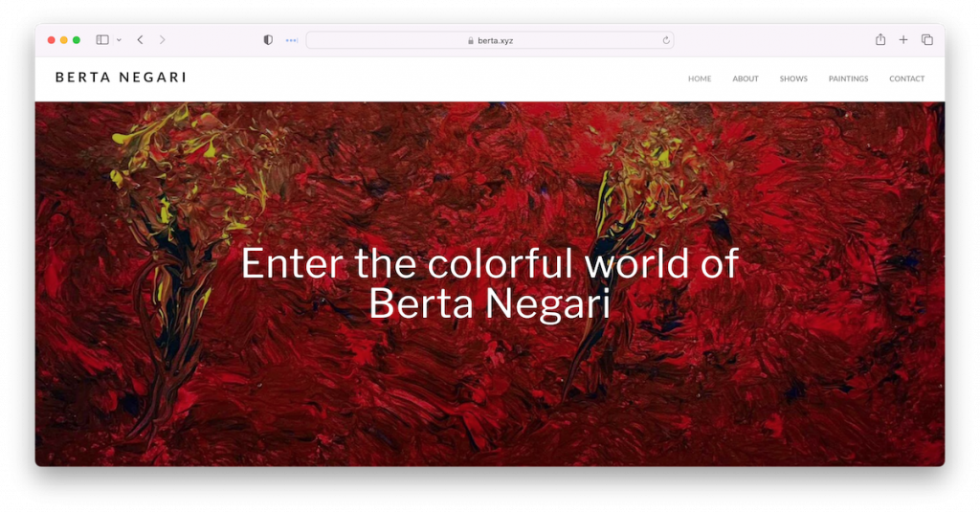This screenshot has width=980, height=513.
Task: Open the CONTACT page
Action: tap(906, 78)
